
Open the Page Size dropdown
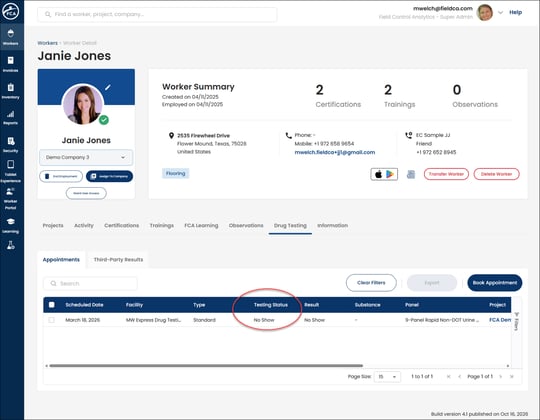[387, 377]
